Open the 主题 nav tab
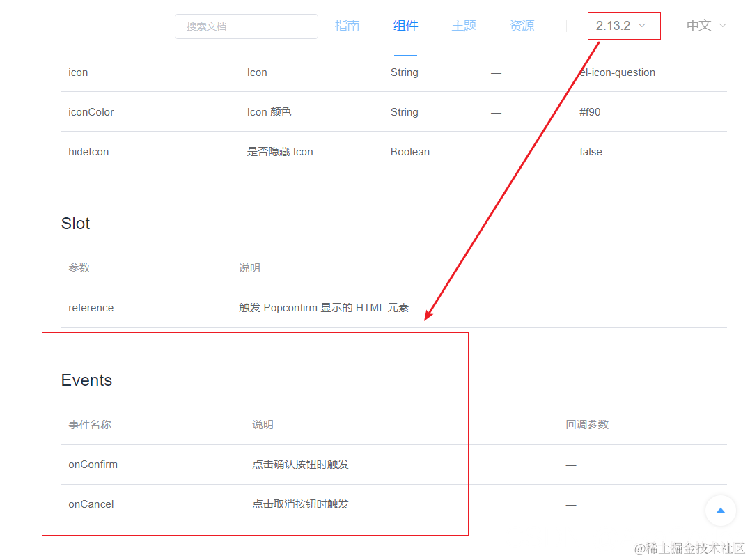The height and width of the screenshot is (560, 750). [464, 26]
